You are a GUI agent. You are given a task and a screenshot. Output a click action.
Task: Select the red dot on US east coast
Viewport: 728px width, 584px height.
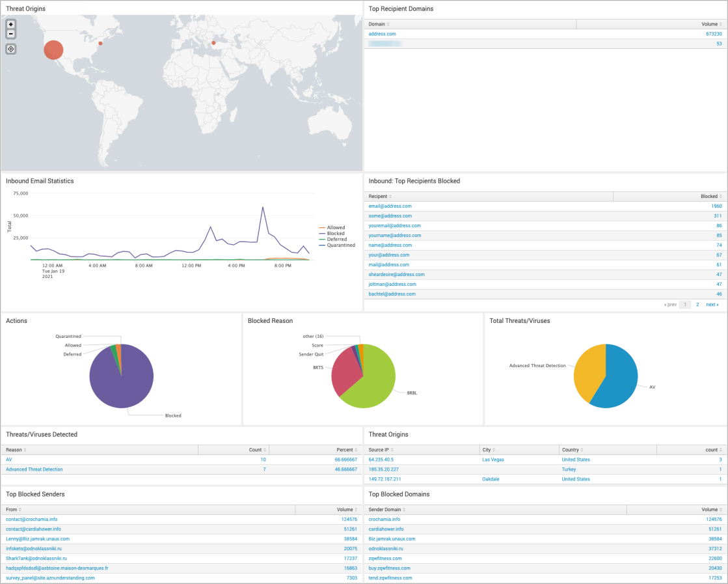100,43
